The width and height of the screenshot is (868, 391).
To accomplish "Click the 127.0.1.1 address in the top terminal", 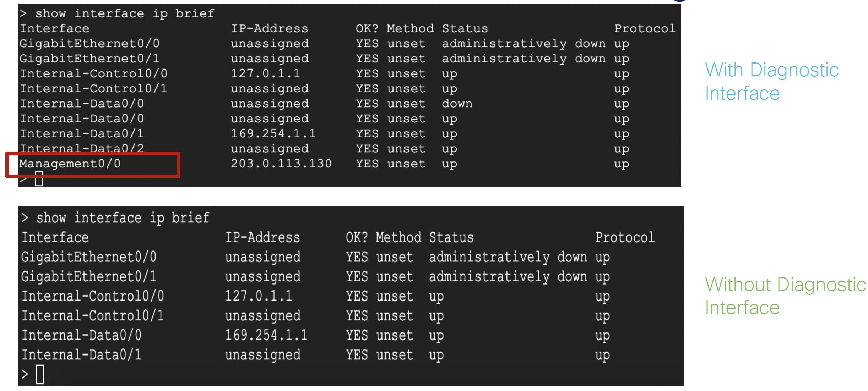I will pos(265,73).
